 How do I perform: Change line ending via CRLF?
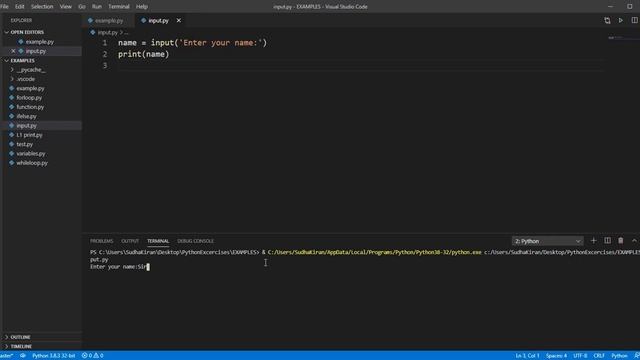click(599, 356)
